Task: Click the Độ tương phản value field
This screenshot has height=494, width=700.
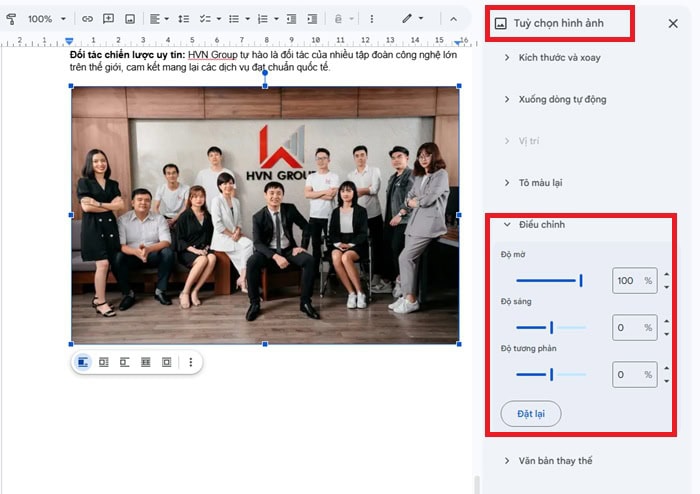Action: (x=634, y=374)
